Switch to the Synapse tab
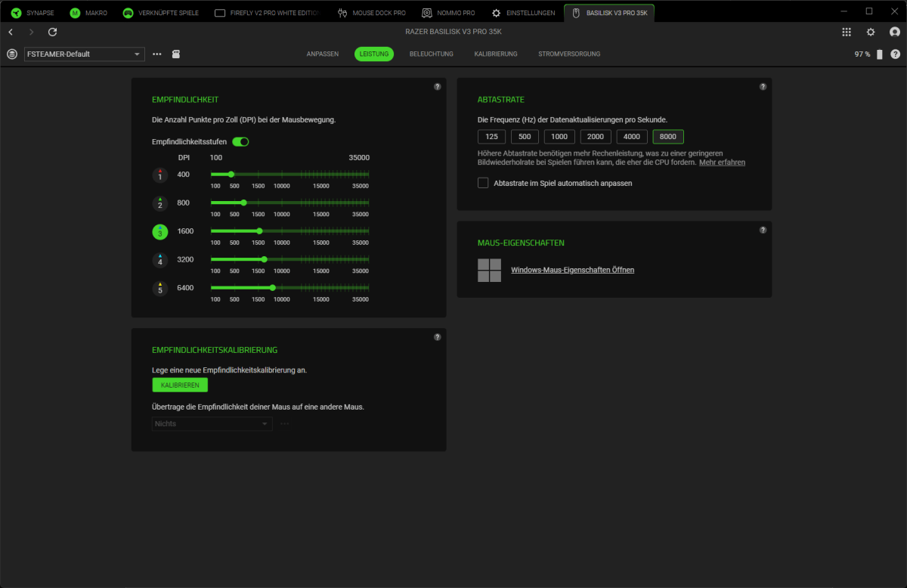 (33, 13)
